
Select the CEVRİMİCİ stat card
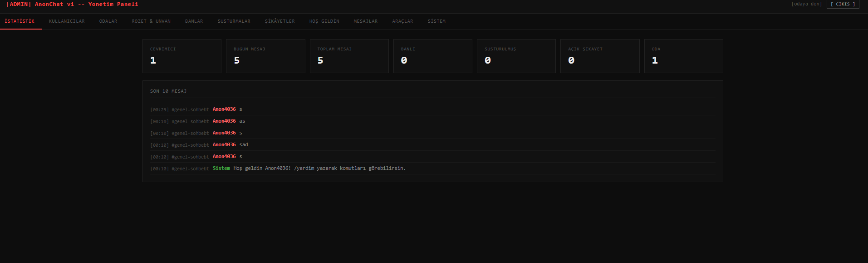(x=182, y=56)
